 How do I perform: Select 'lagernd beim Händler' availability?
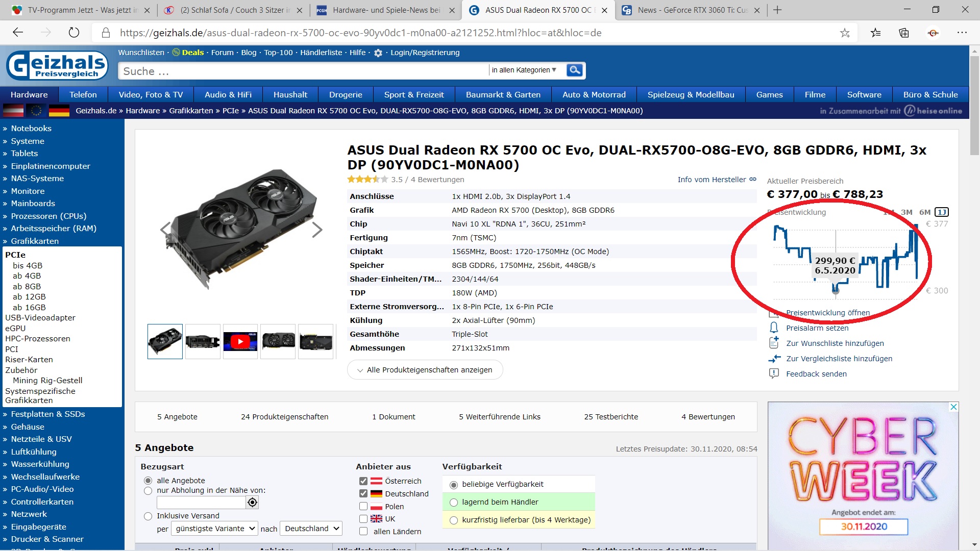(x=454, y=503)
